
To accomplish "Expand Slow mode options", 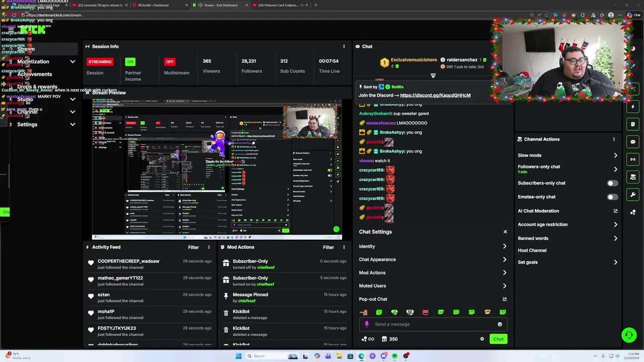I will point(615,155).
